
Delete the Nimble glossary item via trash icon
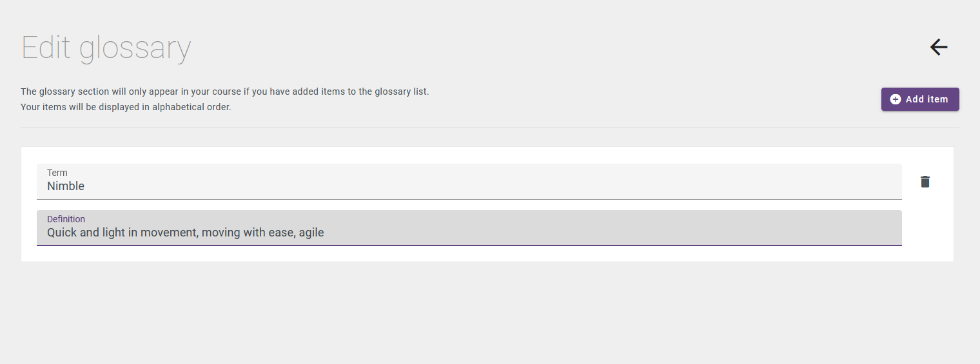point(925,182)
